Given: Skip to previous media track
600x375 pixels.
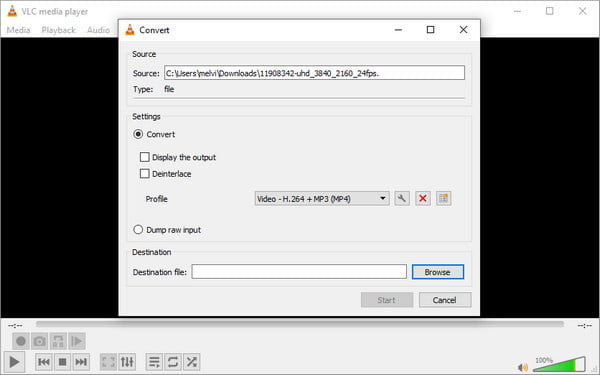Looking at the screenshot, I should click(44, 362).
